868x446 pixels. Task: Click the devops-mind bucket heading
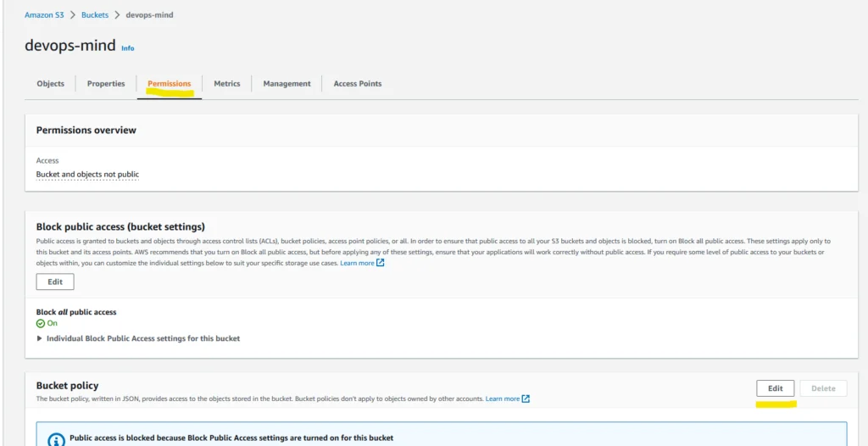(70, 46)
